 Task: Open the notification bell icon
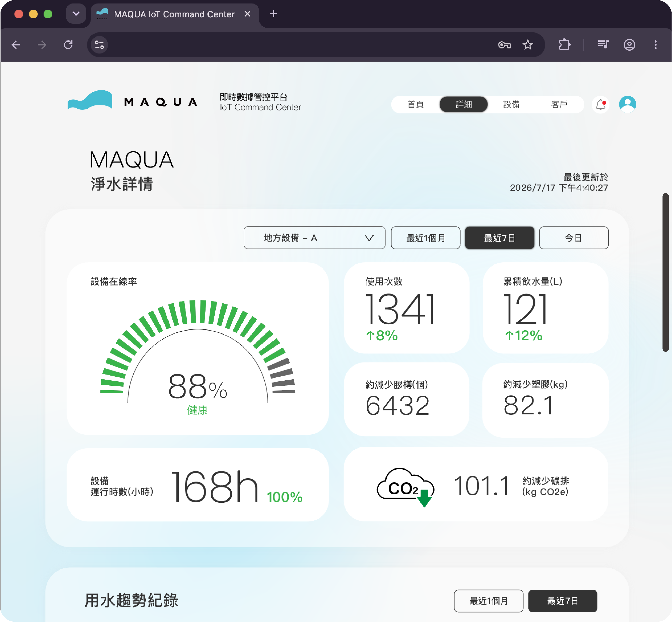[601, 104]
